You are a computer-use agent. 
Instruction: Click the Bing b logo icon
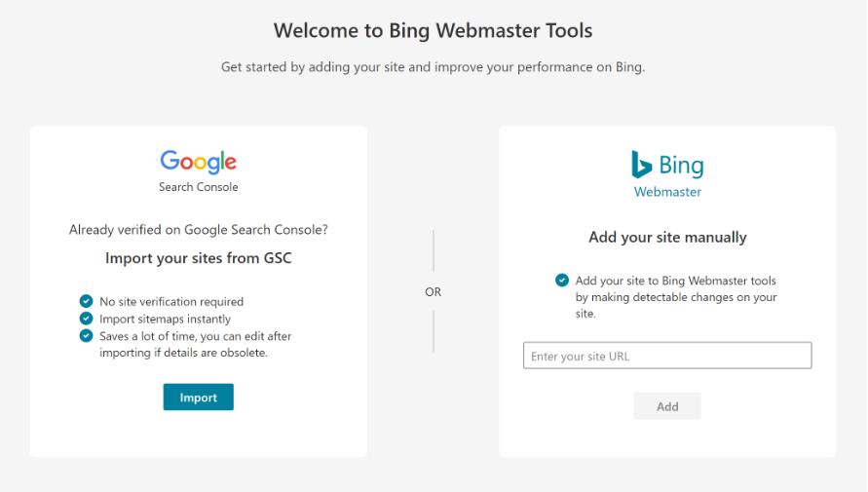(641, 165)
